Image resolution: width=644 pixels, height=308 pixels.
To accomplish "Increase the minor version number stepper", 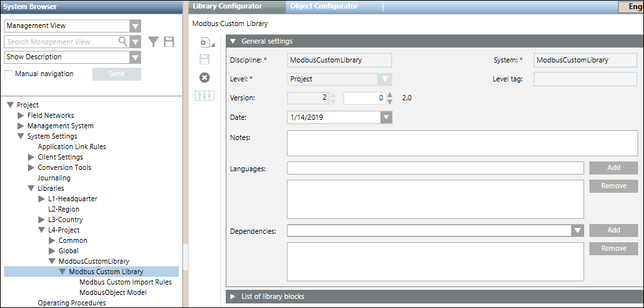I will (x=390, y=95).
